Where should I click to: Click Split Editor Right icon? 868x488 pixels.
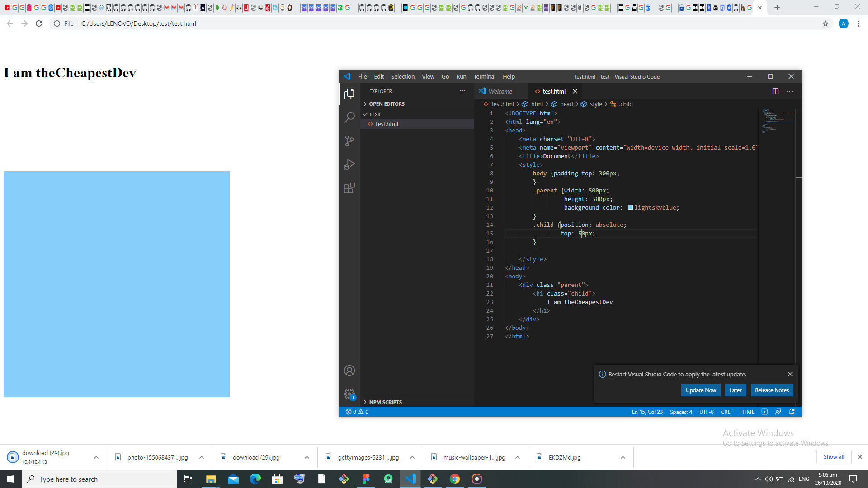pyautogui.click(x=775, y=91)
